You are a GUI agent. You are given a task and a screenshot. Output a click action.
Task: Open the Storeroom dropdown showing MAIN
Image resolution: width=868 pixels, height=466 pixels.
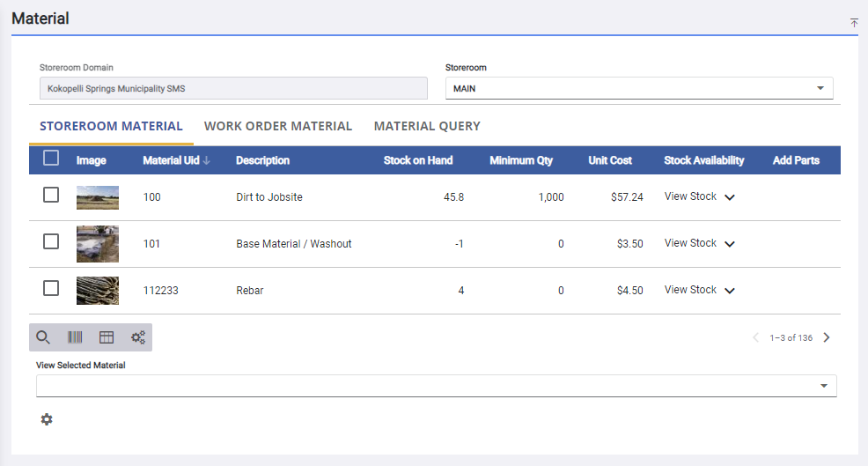(x=639, y=88)
